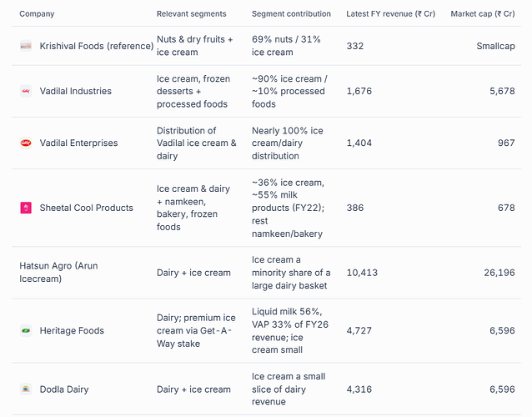
Task: Select the Dodla Dairy company name
Action: [x=64, y=389]
